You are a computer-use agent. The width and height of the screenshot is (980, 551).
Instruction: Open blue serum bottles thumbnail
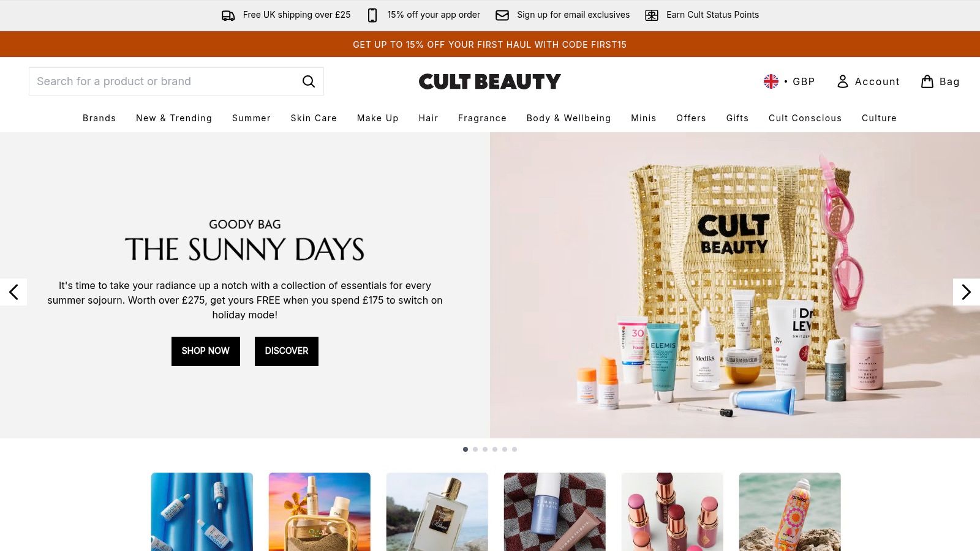(202, 512)
